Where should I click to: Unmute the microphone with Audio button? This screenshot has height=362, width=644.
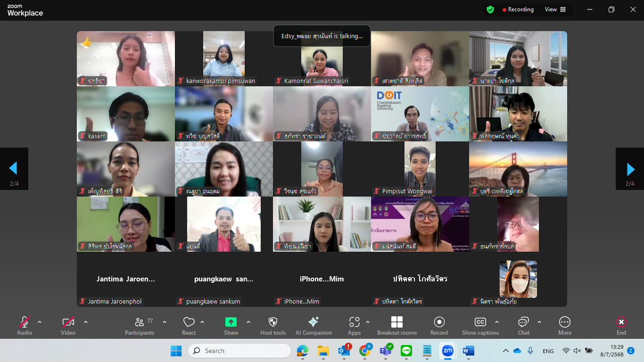tap(25, 326)
